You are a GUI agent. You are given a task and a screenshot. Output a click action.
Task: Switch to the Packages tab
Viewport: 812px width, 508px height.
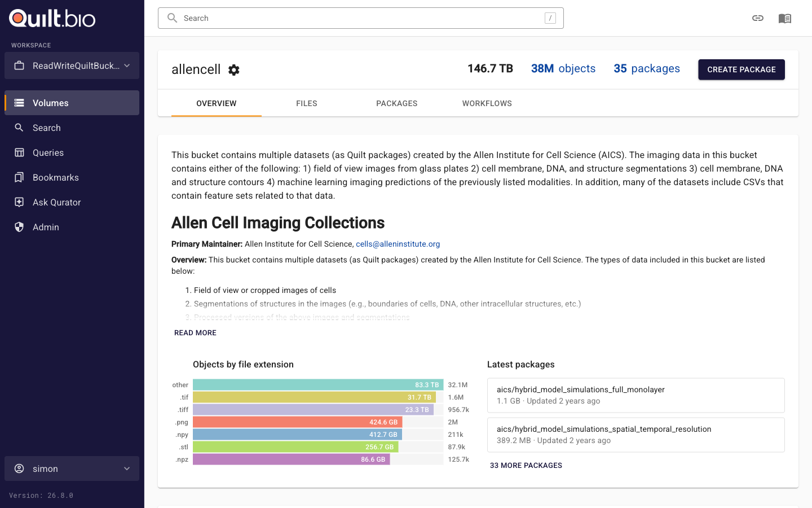pyautogui.click(x=397, y=103)
